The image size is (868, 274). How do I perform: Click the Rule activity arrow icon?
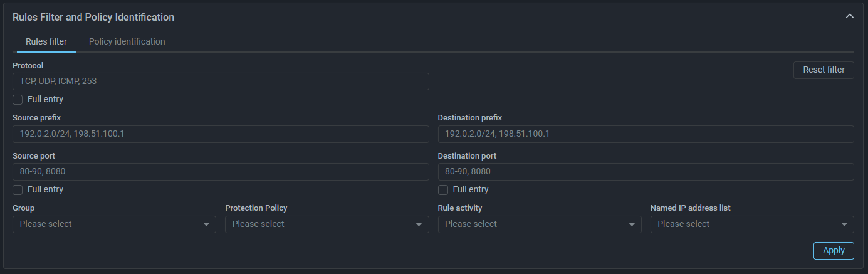632,224
